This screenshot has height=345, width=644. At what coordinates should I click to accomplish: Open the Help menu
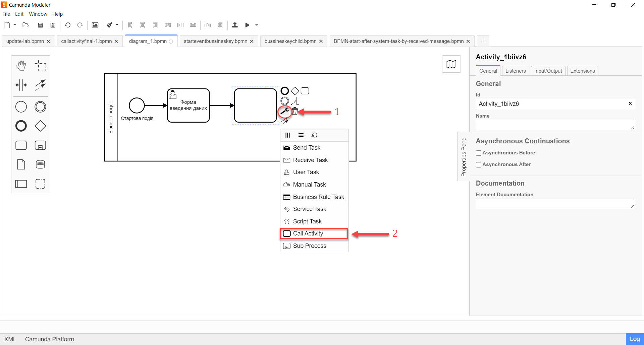coord(58,14)
